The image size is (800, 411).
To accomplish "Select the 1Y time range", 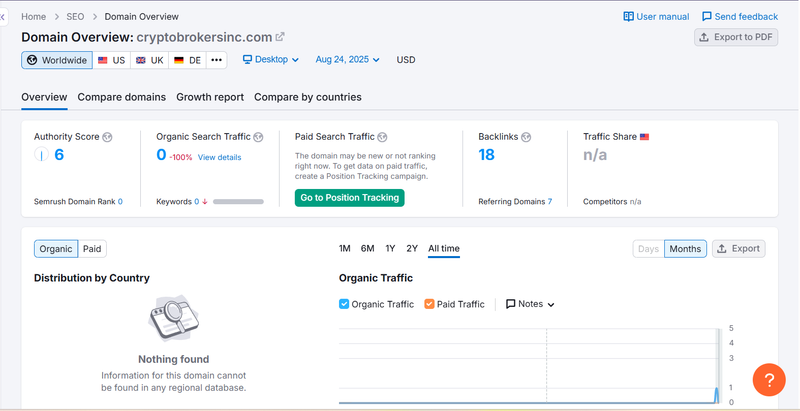I will (390, 248).
